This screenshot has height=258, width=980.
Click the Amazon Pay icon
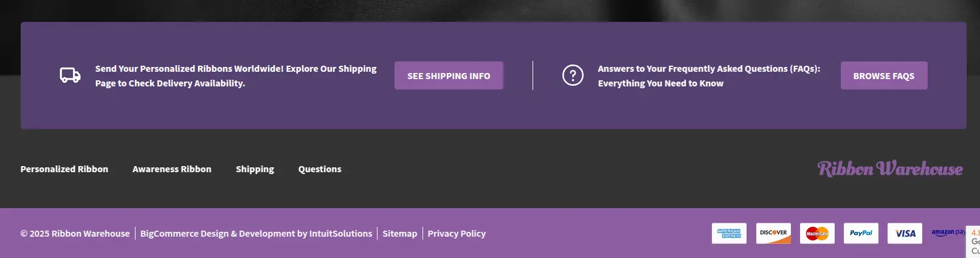point(948,232)
